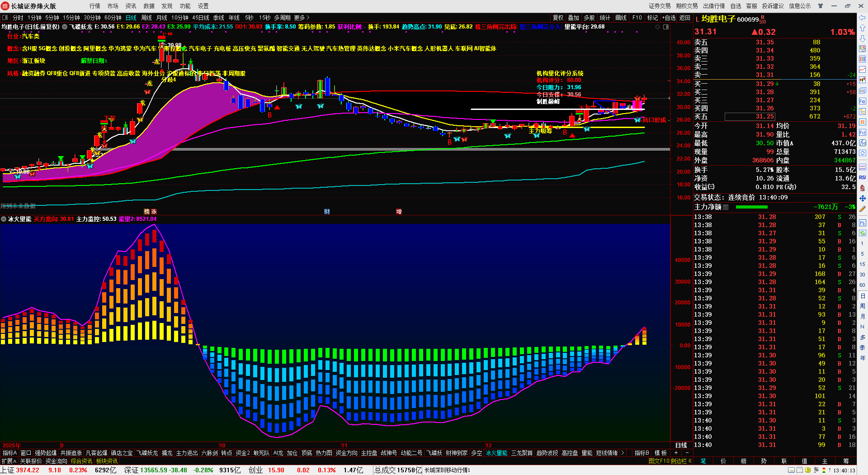This screenshot has height=475, width=868.
Task: Click the orange 自 watchlist icon in sidebar
Action: point(863,122)
